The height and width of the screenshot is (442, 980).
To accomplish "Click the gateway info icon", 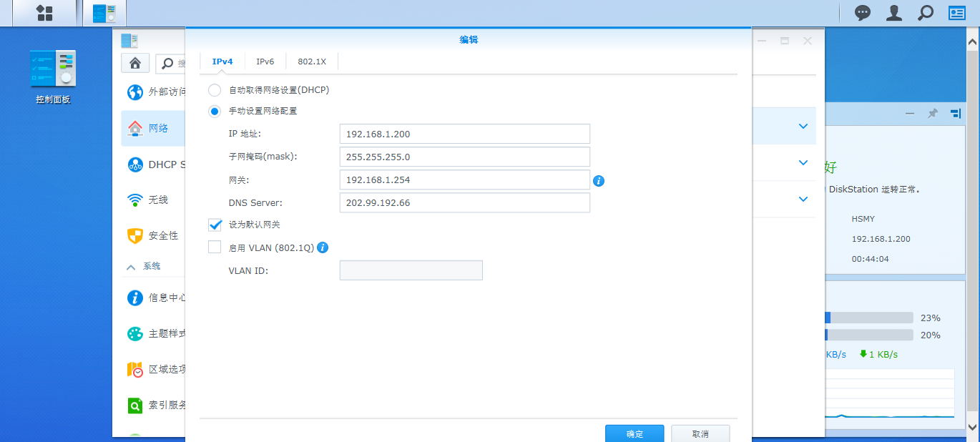I will click(599, 181).
